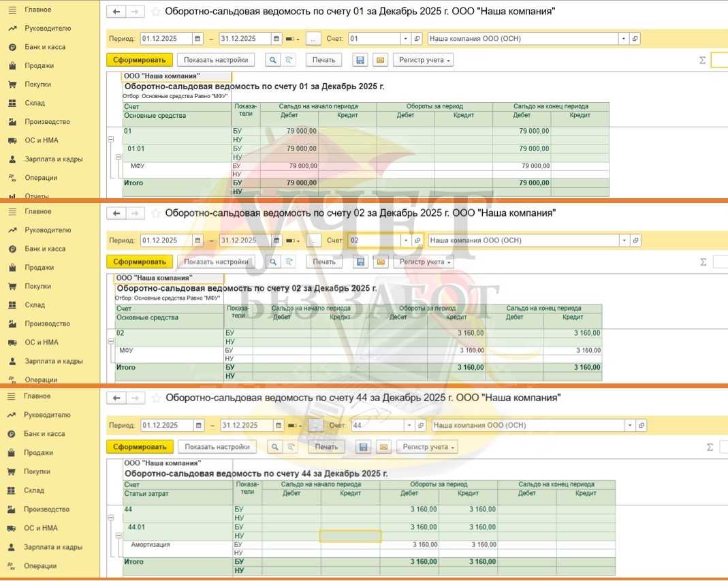The height and width of the screenshot is (581, 728).
Task: Open Регистр учета dropdown in account 44 report
Action: click(x=426, y=447)
